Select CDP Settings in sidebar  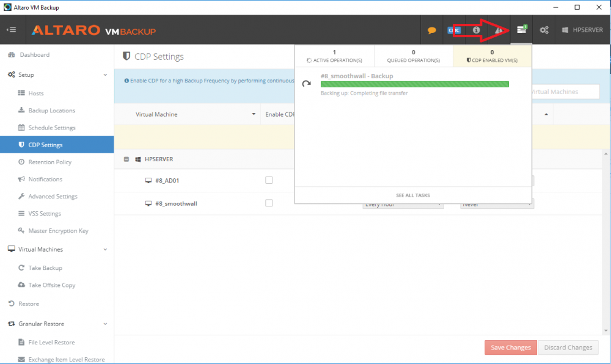[57, 145]
